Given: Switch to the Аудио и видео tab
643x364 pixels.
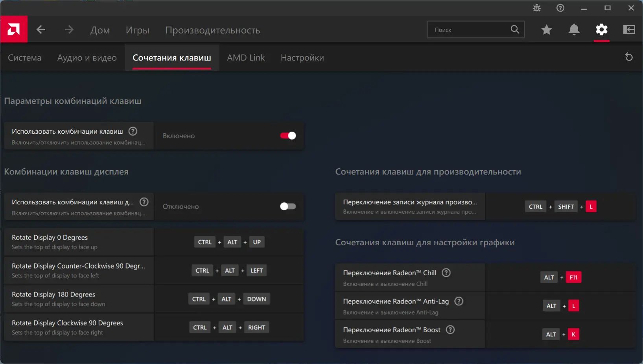Looking at the screenshot, I should pos(87,58).
